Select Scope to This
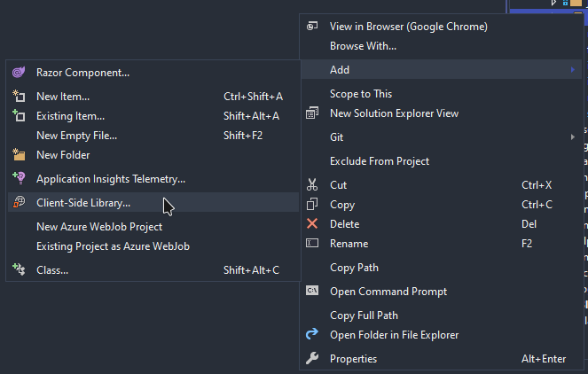The height and width of the screenshot is (374, 588). point(442,94)
